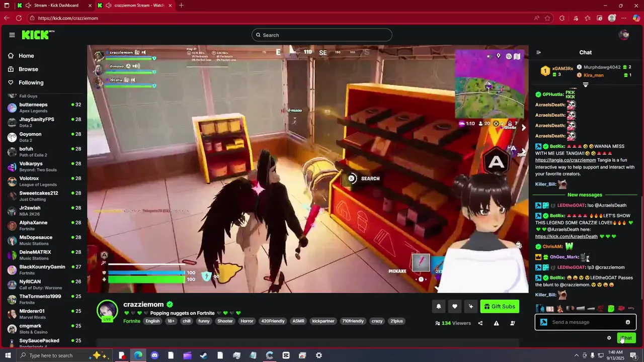Viewport: 644px width, 362px height.
Task: Click the heart follow icon
Action: pyautogui.click(x=455, y=307)
